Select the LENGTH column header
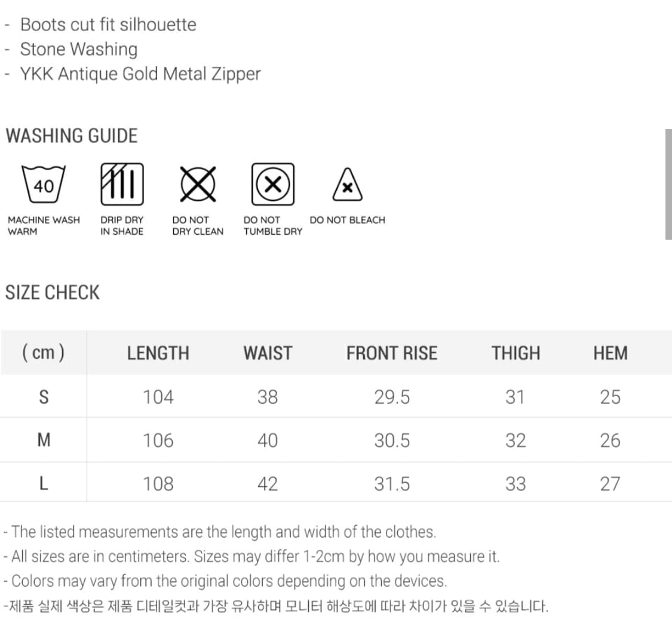The height and width of the screenshot is (631, 672). 158,353
